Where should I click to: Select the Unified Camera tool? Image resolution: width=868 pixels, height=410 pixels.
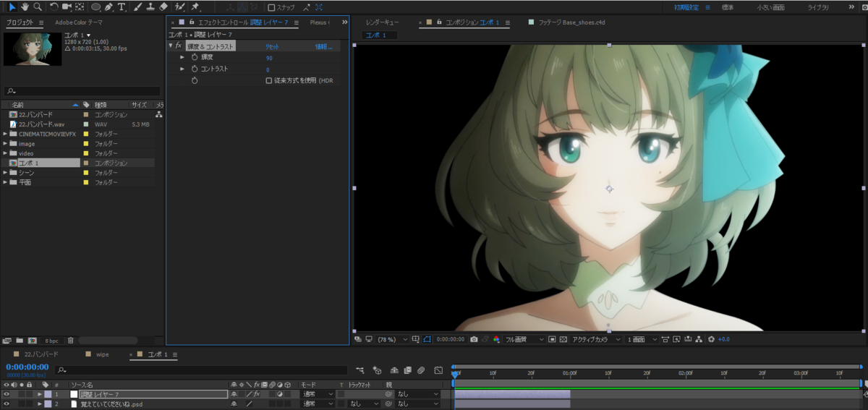(x=67, y=7)
